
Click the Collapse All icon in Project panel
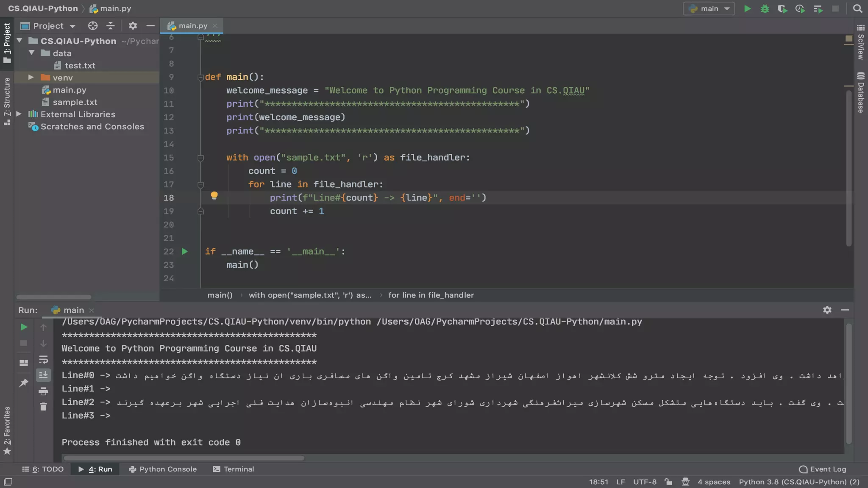click(x=111, y=26)
